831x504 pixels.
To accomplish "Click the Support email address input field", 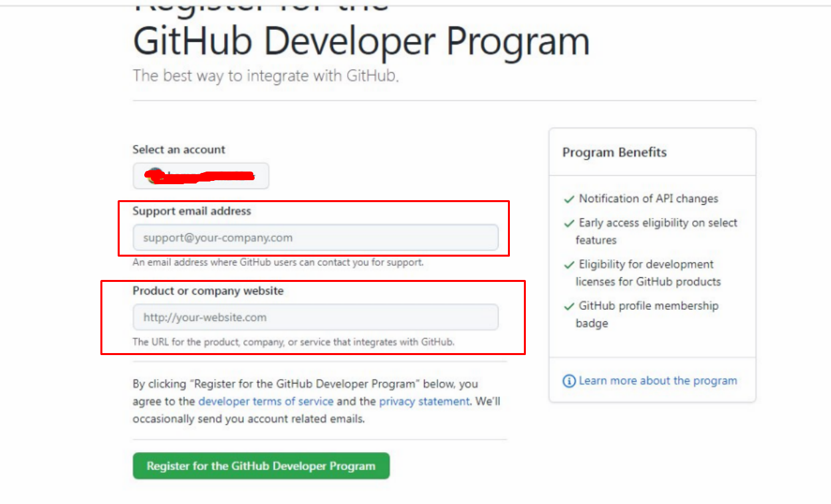I will pyautogui.click(x=315, y=237).
